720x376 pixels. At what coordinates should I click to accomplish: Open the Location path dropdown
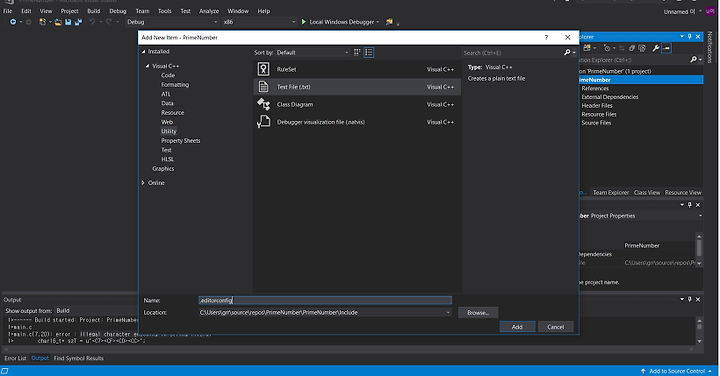click(448, 313)
